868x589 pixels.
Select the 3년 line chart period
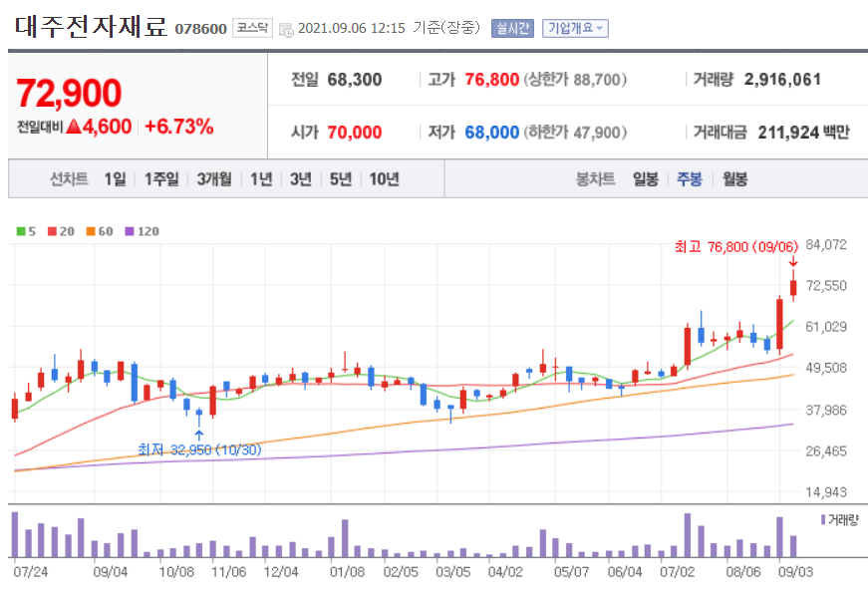(x=301, y=178)
